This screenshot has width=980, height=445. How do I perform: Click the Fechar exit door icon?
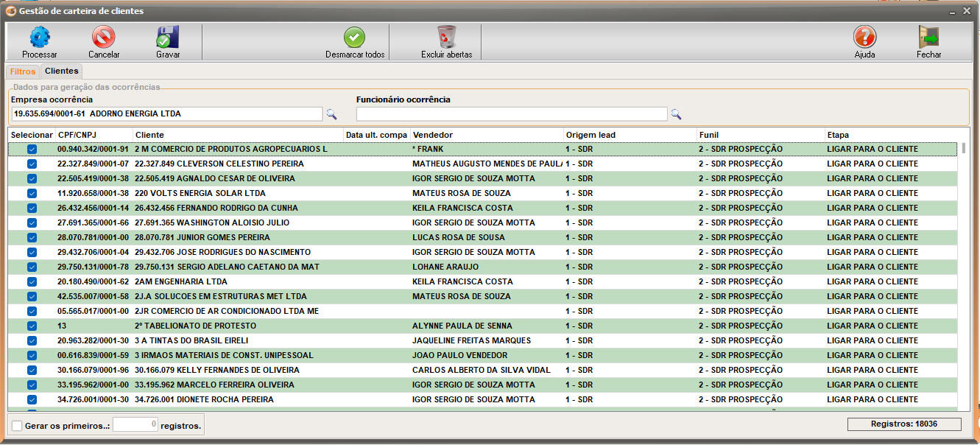[928, 37]
